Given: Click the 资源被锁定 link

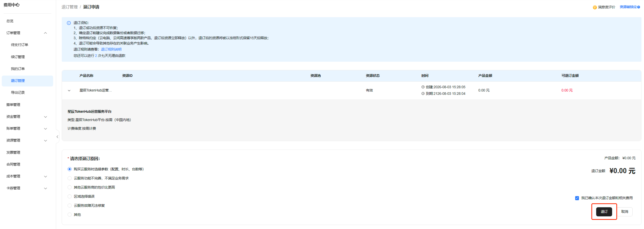Looking at the screenshot, I should [628, 7].
